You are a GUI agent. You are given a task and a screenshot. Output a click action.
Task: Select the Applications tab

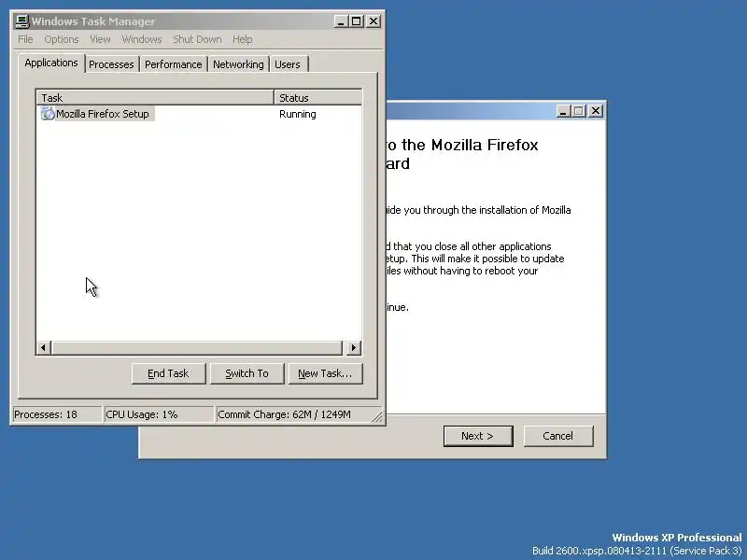click(51, 63)
